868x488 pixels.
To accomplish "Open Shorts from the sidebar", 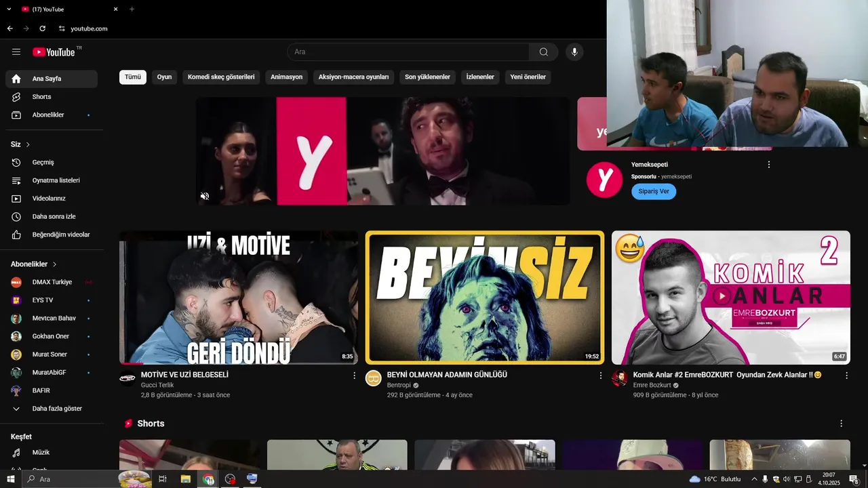I will coord(52,97).
